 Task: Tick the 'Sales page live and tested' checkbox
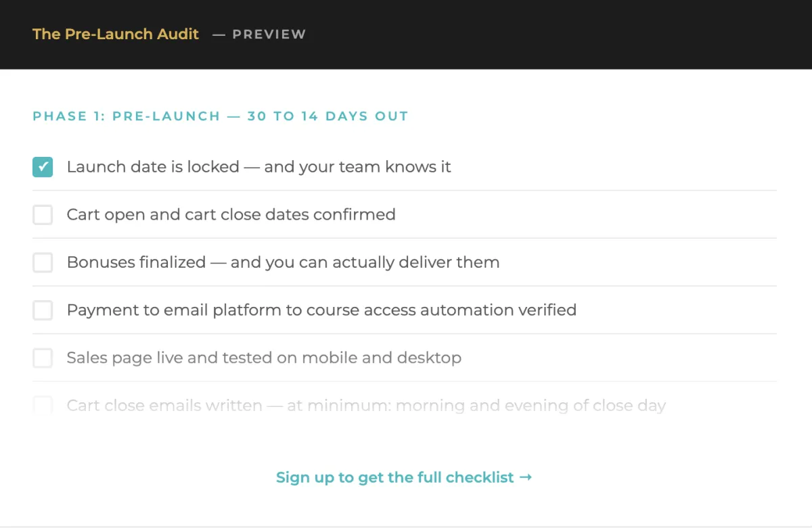tap(43, 358)
